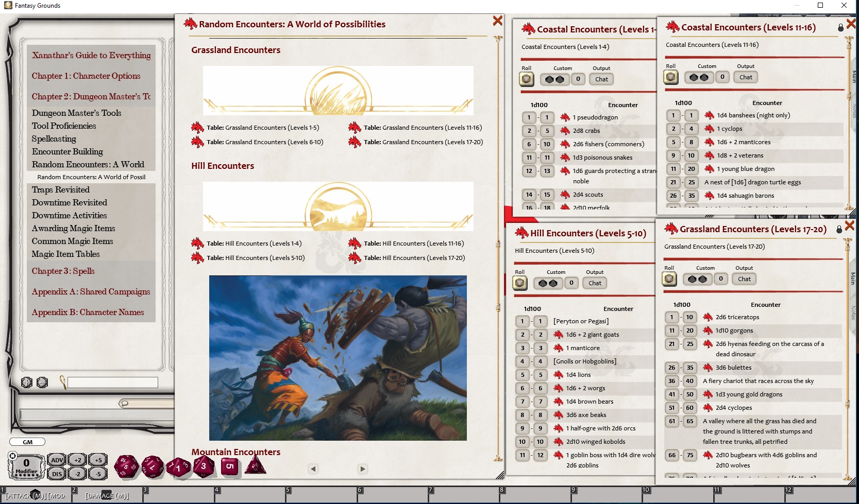Open the chat bubble icon above the chat box
This screenshot has height=504, width=859.
124,404
